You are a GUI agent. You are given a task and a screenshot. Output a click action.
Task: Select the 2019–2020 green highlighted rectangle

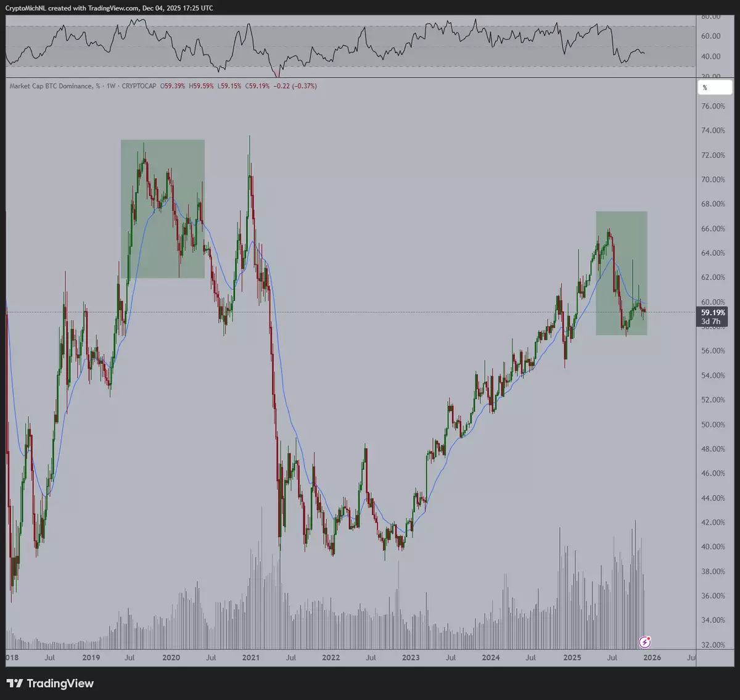pyautogui.click(x=162, y=208)
